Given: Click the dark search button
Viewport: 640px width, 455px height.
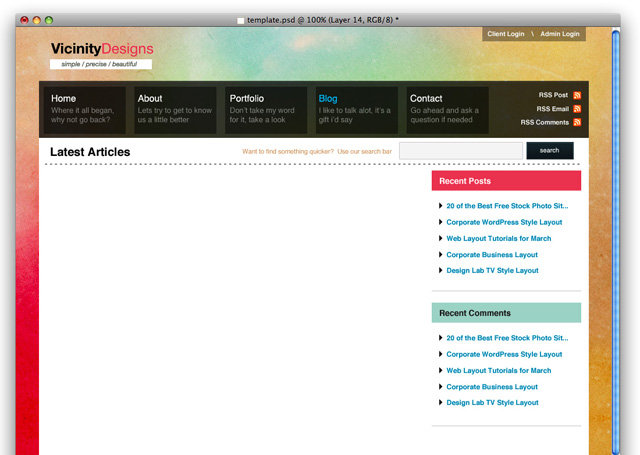Looking at the screenshot, I should pos(550,151).
